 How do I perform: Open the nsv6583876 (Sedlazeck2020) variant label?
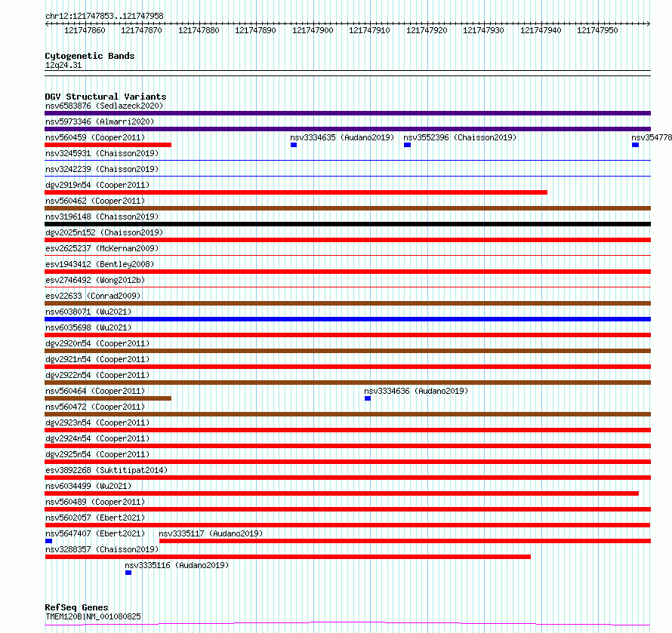click(x=104, y=106)
